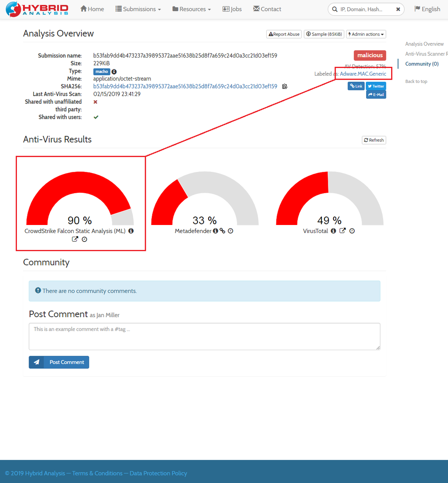Click the Metadefender 33 % gauge

[205, 198]
